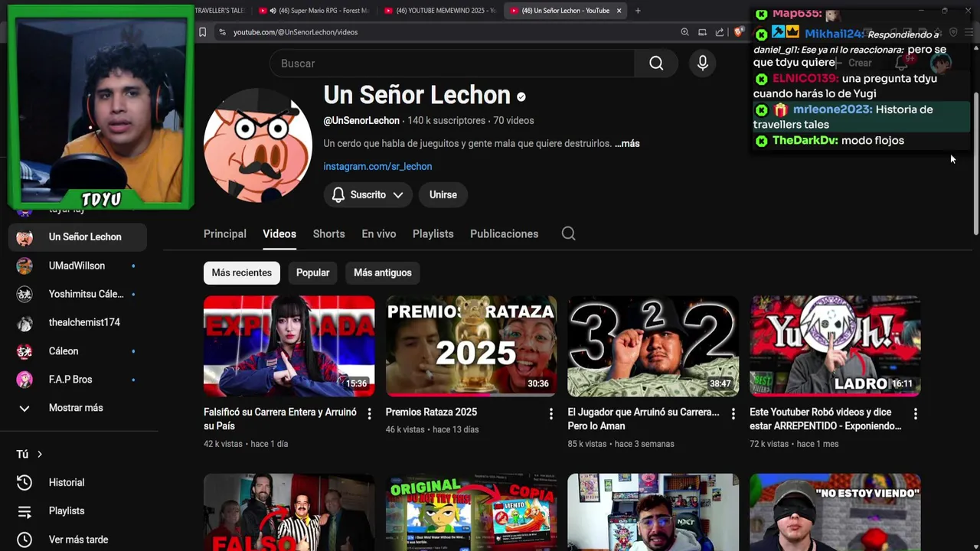Click the Un Señor Lechon channel avatar
The image size is (980, 551).
click(x=258, y=145)
